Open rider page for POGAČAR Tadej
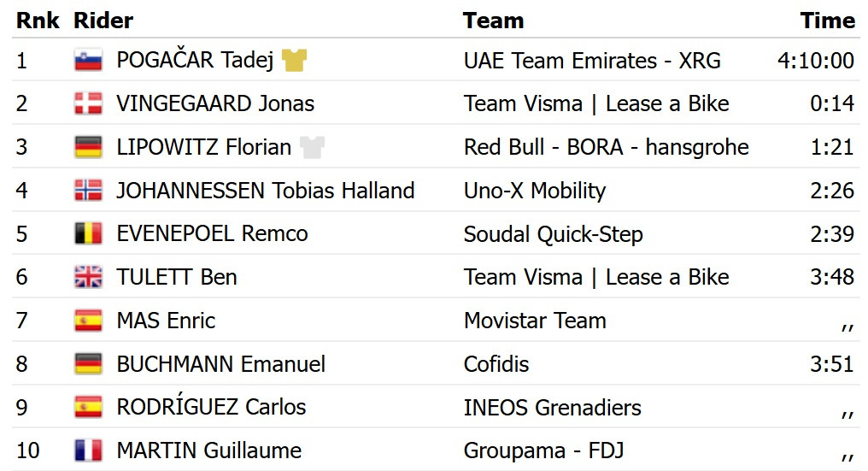This screenshot has width=868, height=471. click(195, 60)
